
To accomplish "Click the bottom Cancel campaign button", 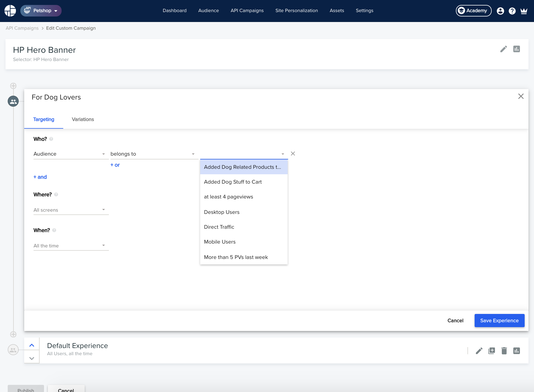I will pos(66,389).
